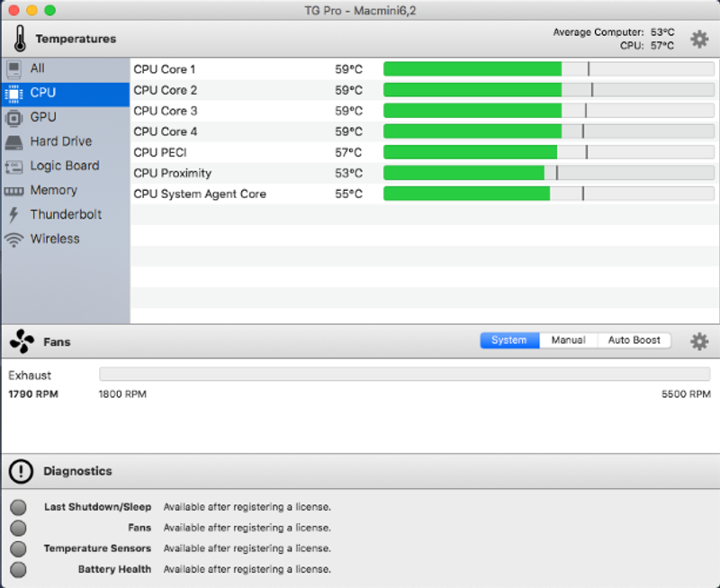This screenshot has width=720, height=588.
Task: Click the Logic Board icon
Action: (14, 166)
